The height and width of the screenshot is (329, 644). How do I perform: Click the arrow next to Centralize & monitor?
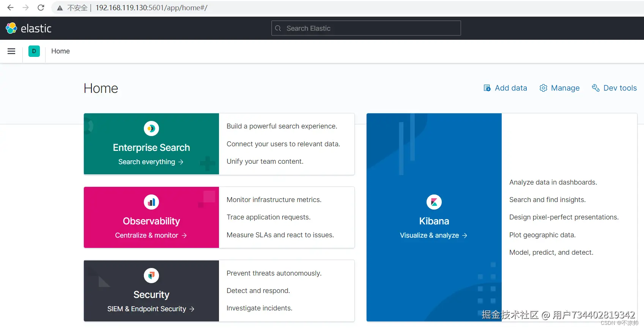pyautogui.click(x=184, y=235)
